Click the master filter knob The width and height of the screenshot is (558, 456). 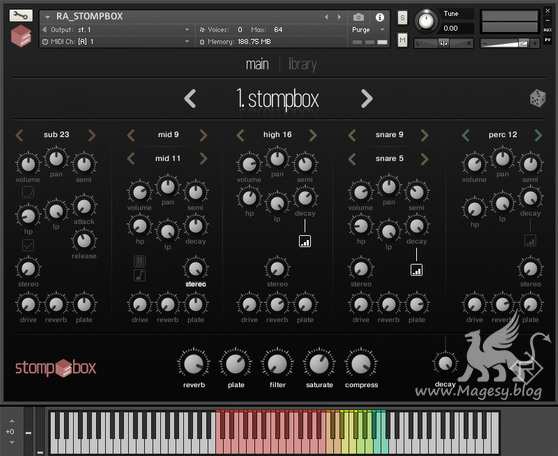coord(277,364)
